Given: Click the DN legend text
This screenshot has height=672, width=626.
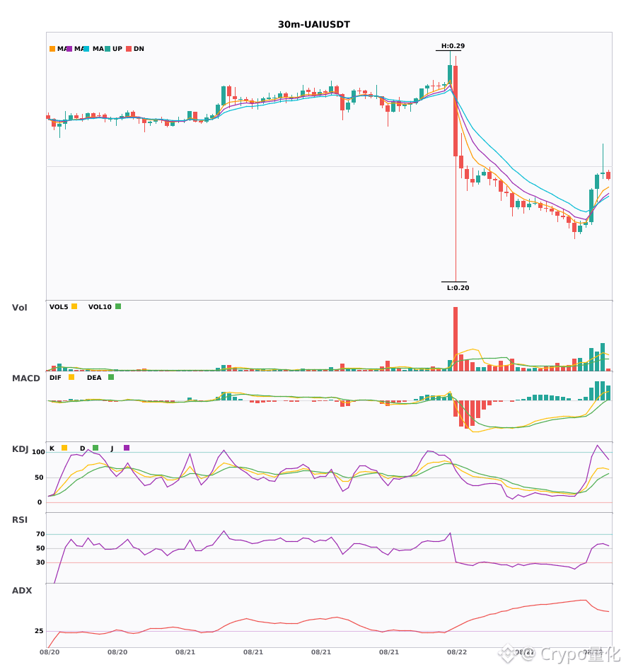Looking at the screenshot, I should point(139,49).
